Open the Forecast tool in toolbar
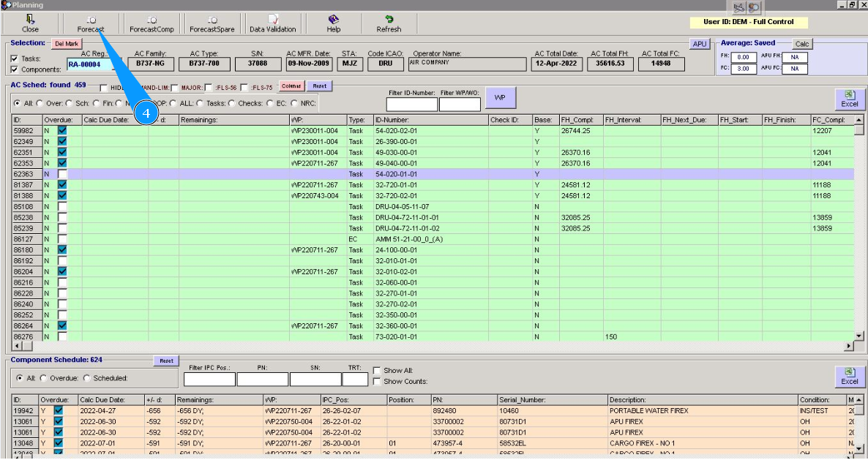868x460 pixels. pyautogui.click(x=91, y=23)
